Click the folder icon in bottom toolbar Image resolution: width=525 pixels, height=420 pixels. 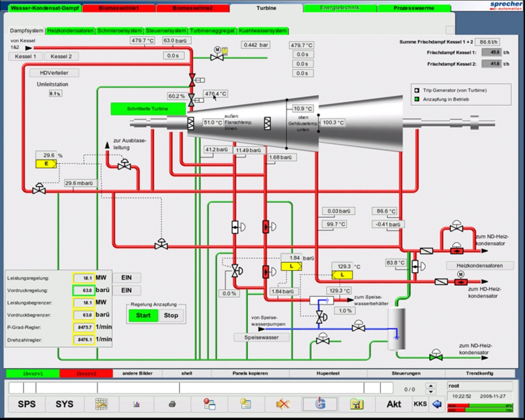click(357, 404)
